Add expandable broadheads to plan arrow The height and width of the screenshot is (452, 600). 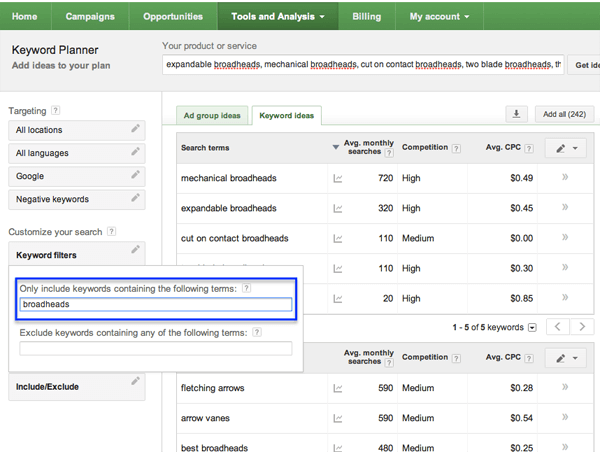565,207
